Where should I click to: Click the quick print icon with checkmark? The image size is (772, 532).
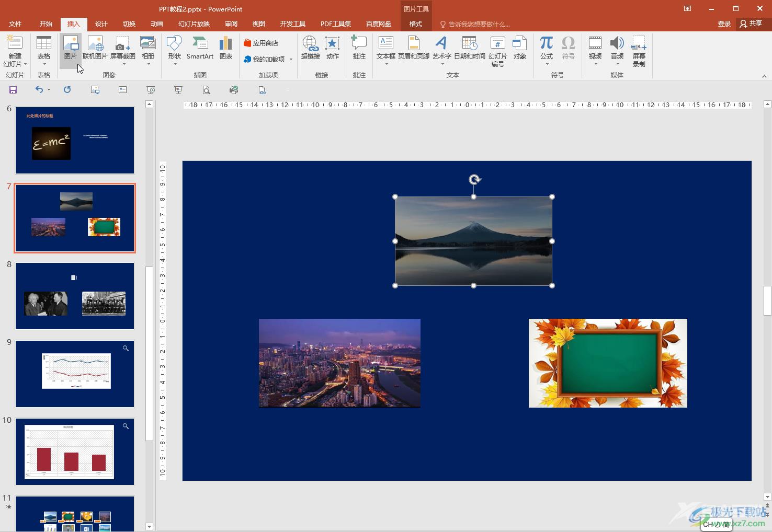234,90
